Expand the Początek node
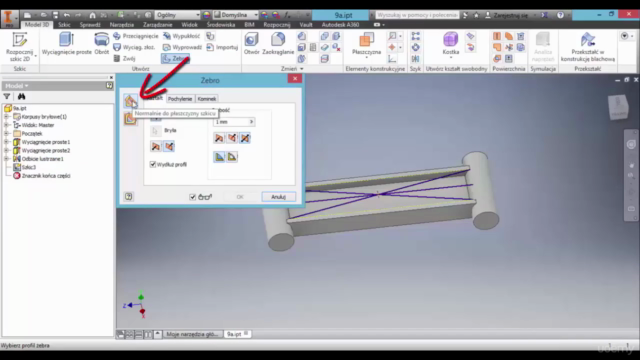The width and height of the screenshot is (640, 360). (7, 133)
